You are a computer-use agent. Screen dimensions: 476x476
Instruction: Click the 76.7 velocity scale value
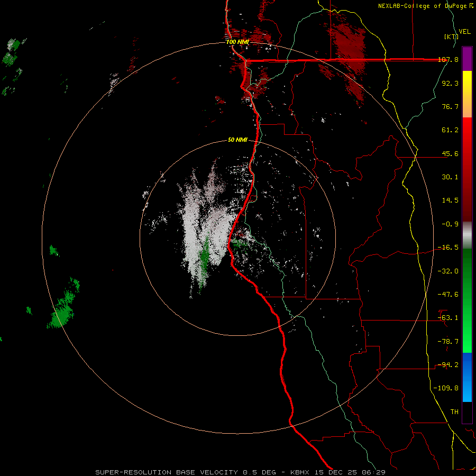[x=450, y=106]
